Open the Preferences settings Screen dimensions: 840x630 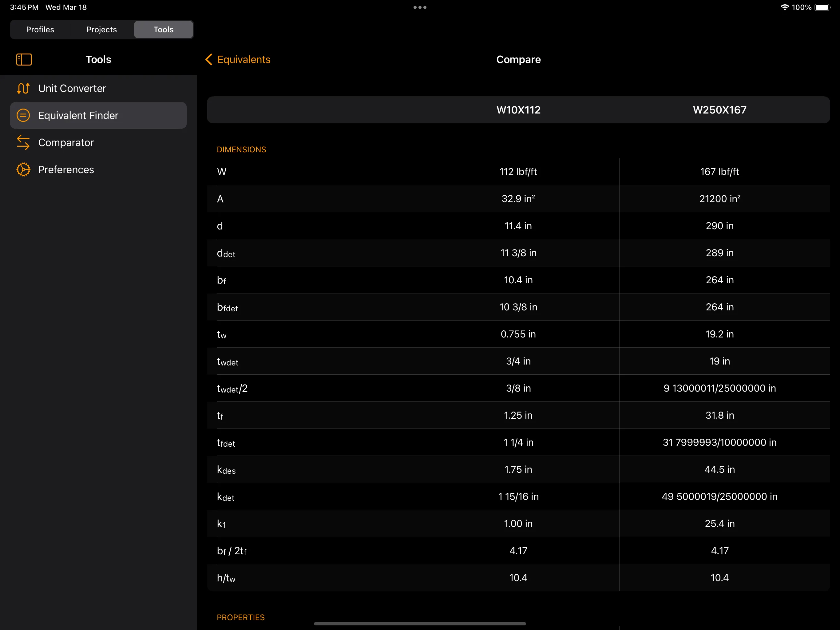(66, 169)
